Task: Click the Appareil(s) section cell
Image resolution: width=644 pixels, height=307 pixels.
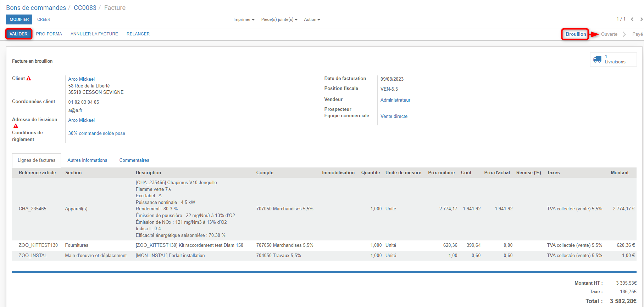Action: (x=76, y=209)
